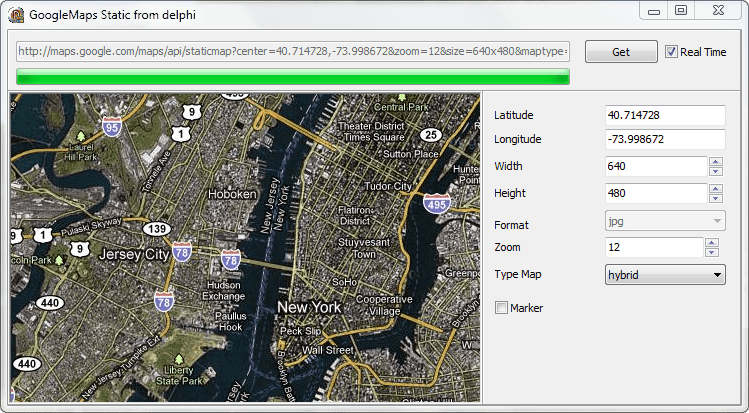Screen dimensions: 749x413
Task: Open the Format jpg dropdown
Action: (x=665, y=221)
